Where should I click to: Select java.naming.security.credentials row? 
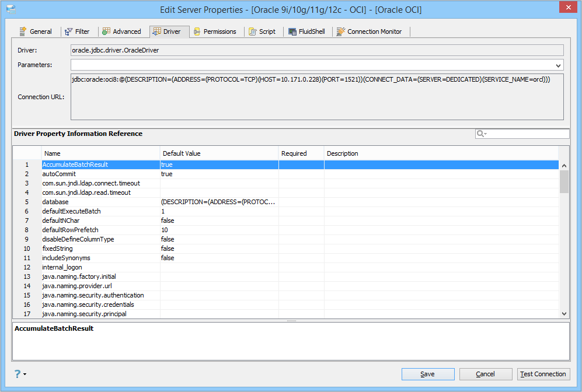click(286, 304)
